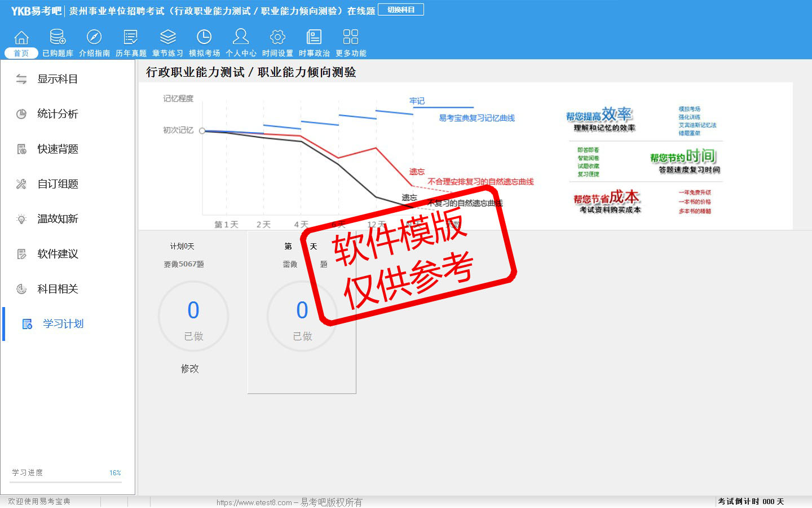
Task: Open 历年真题 past exams icon
Action: pos(131,37)
